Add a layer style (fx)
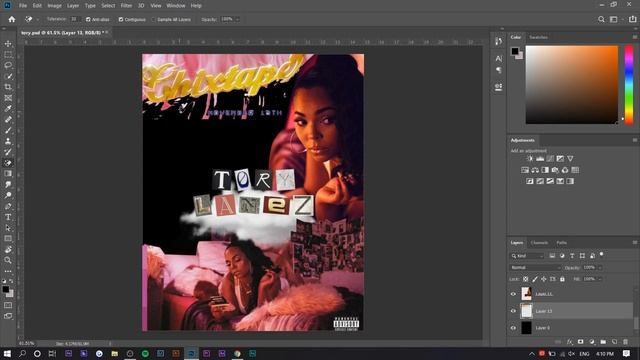The image size is (640, 360). [x=570, y=342]
